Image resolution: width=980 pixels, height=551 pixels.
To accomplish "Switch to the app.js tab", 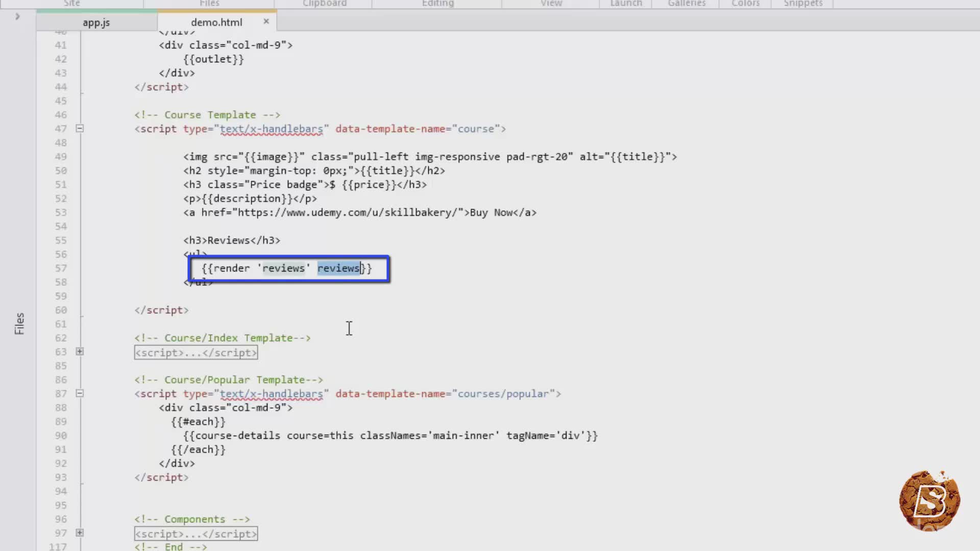I will tap(96, 22).
